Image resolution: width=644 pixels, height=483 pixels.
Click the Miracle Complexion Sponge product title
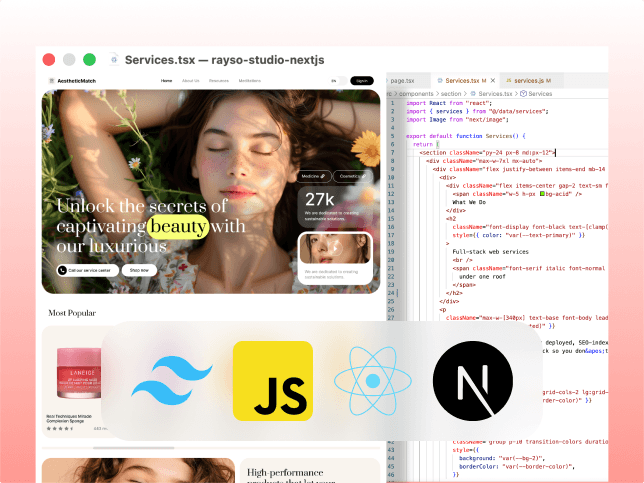(x=69, y=419)
